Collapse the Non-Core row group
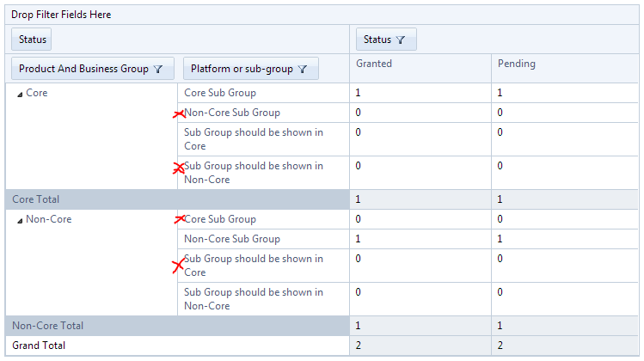Screen dimensions: 644x361 tap(20, 220)
